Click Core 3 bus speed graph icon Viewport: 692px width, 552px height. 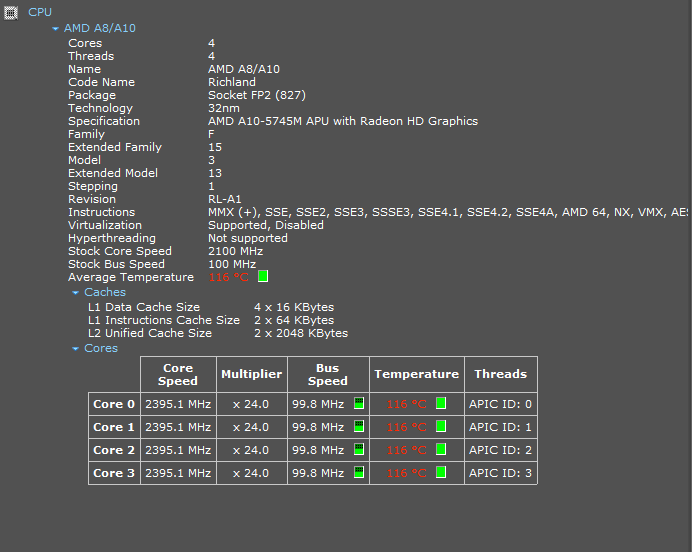(x=359, y=472)
